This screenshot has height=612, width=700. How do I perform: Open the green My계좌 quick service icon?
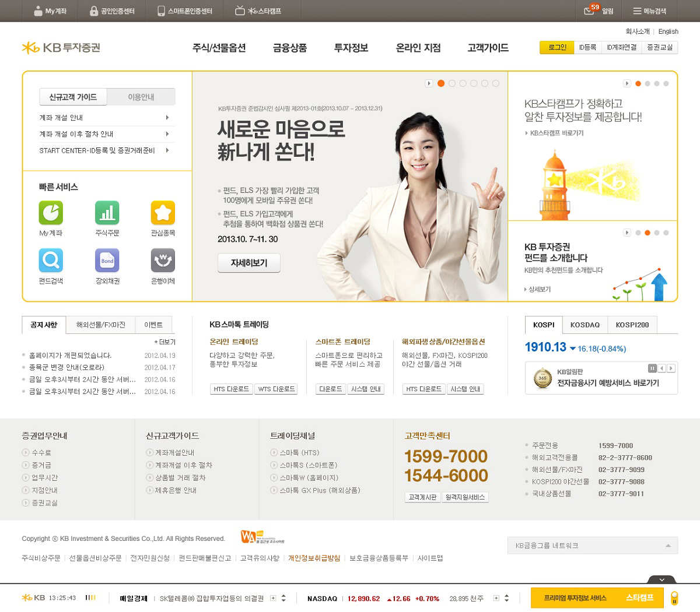pos(51,213)
